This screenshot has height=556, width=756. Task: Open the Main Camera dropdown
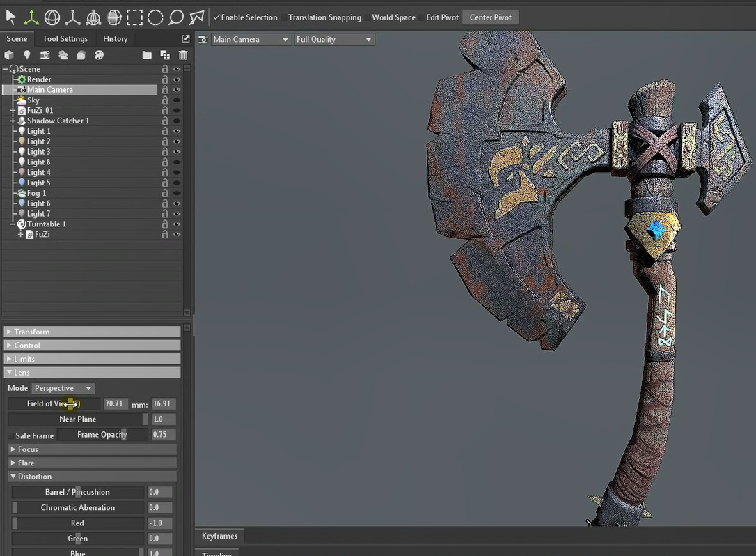(251, 40)
